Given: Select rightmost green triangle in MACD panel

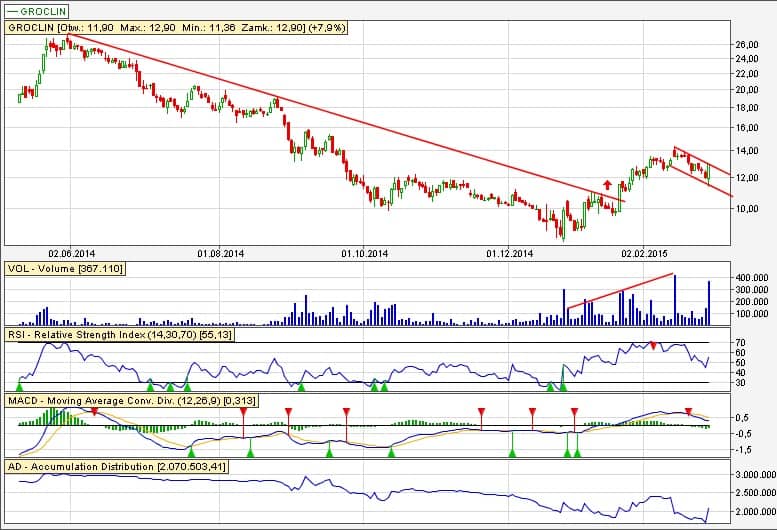Looking at the screenshot, I should tap(577, 453).
